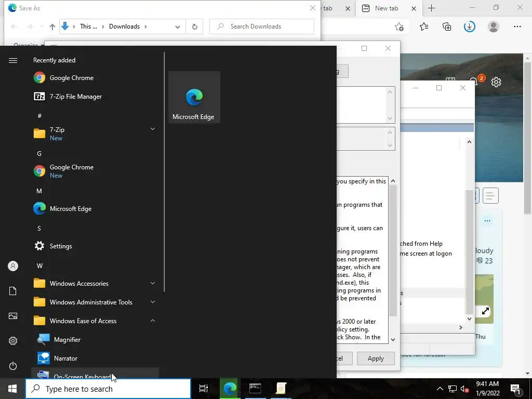Add this page to favorites in Edge
Image resolution: width=532 pixels, height=399 pixels.
click(400, 26)
